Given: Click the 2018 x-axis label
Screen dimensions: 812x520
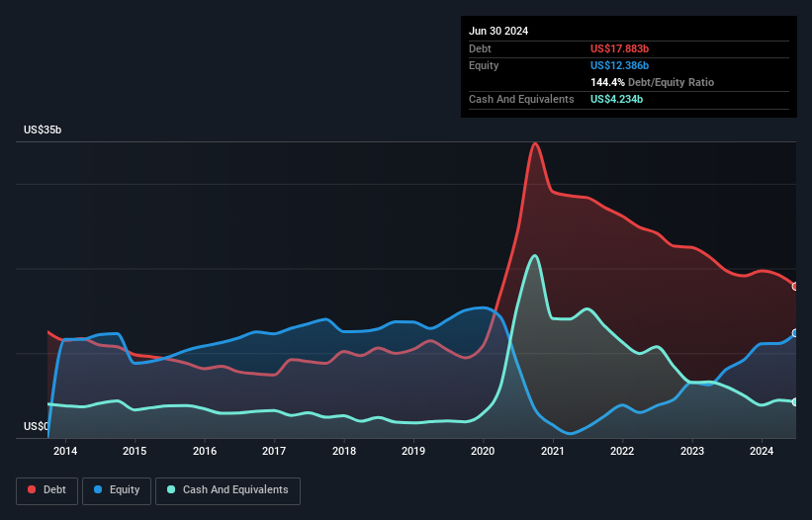Looking at the screenshot, I should pyautogui.click(x=344, y=451).
